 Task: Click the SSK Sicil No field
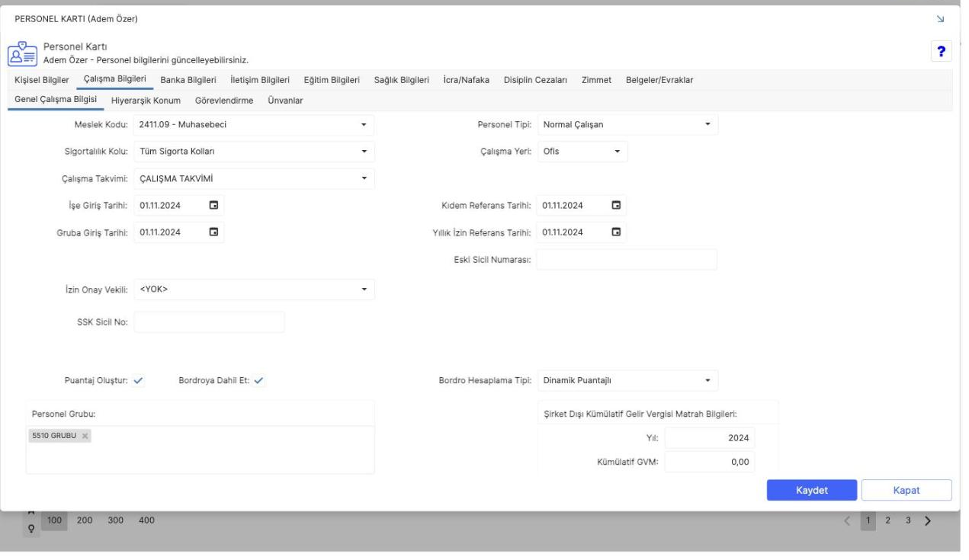209,322
